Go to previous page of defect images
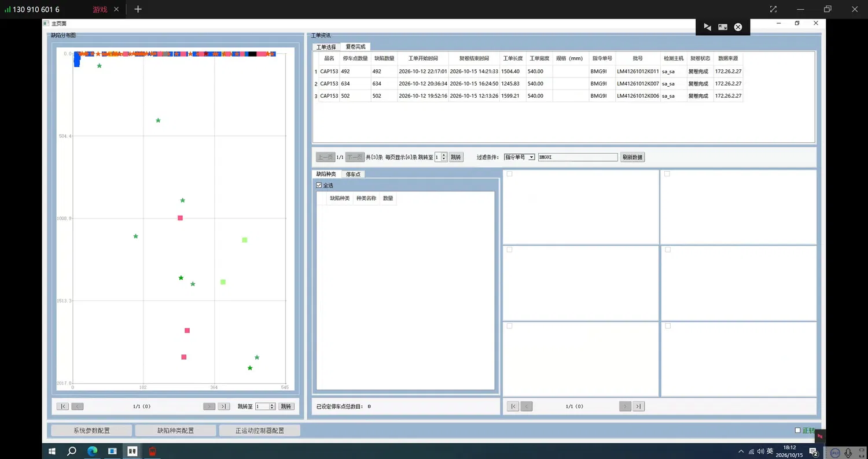Viewport: 868px width, 459px height. (x=527, y=406)
